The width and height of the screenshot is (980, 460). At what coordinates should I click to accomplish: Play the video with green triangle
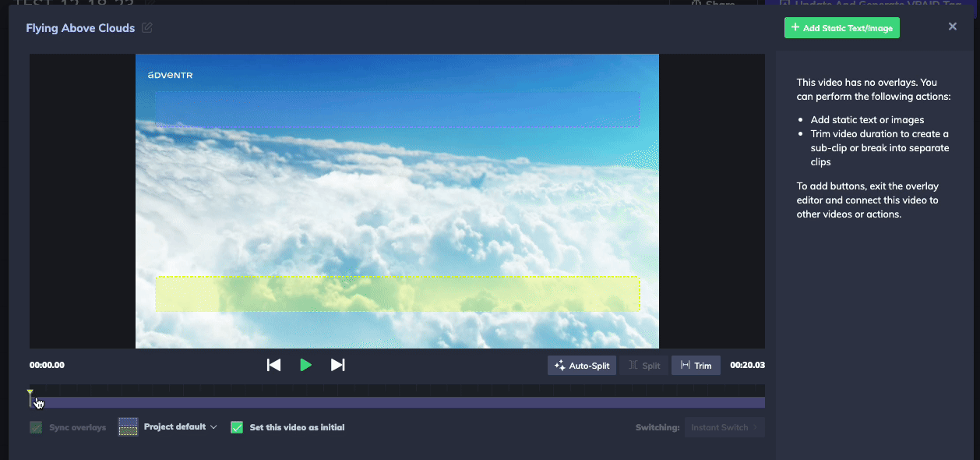[306, 365]
